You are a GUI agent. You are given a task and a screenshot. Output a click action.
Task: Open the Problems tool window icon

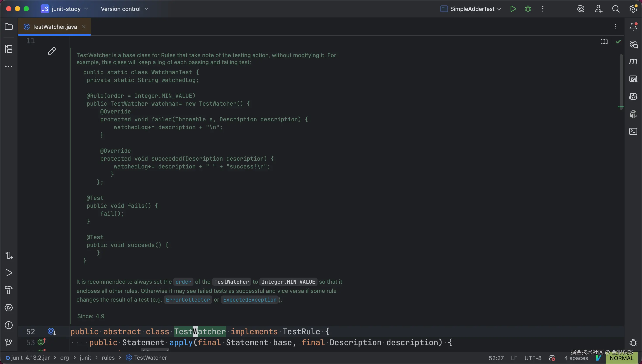[9, 325]
